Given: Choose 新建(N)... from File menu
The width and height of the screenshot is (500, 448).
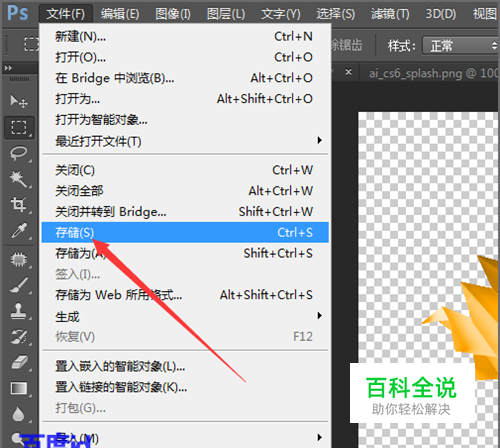Looking at the screenshot, I should click(x=185, y=36).
